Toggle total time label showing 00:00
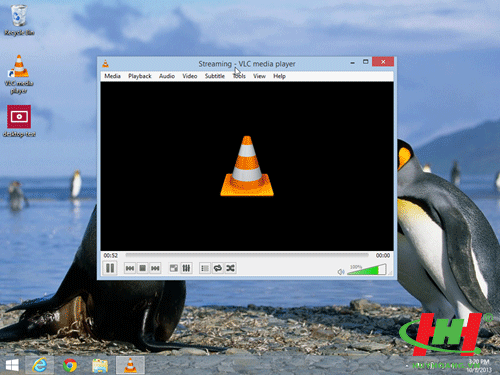This screenshot has height=375, width=500. [x=383, y=255]
